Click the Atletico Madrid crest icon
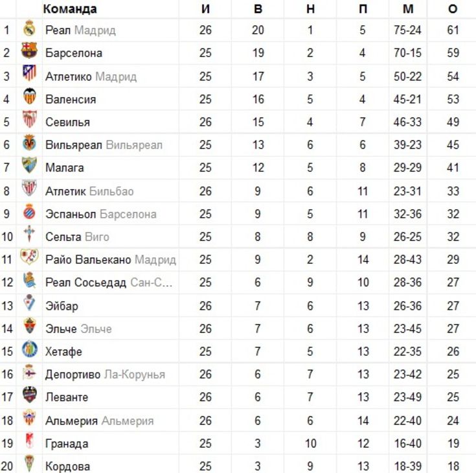 coord(29,73)
